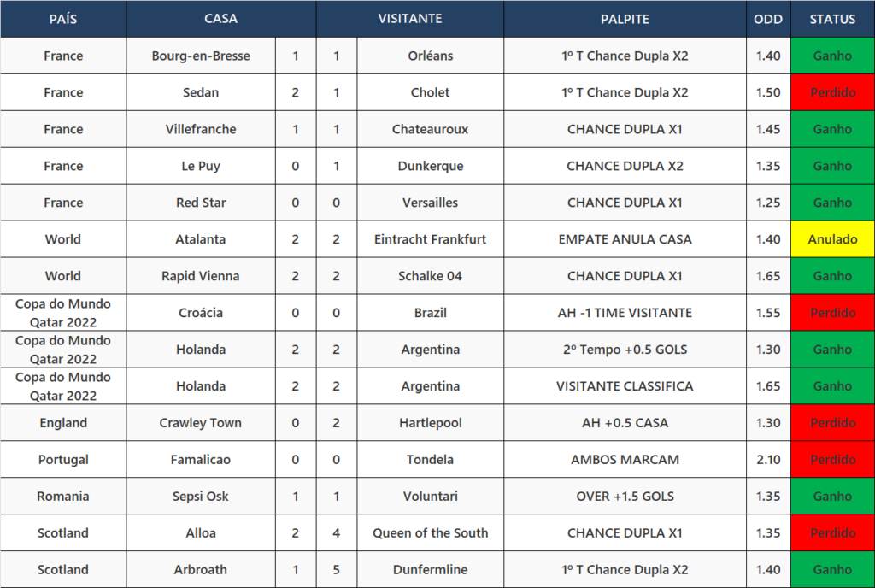
Task: Select the Queen of the South cell
Action: tap(431, 532)
